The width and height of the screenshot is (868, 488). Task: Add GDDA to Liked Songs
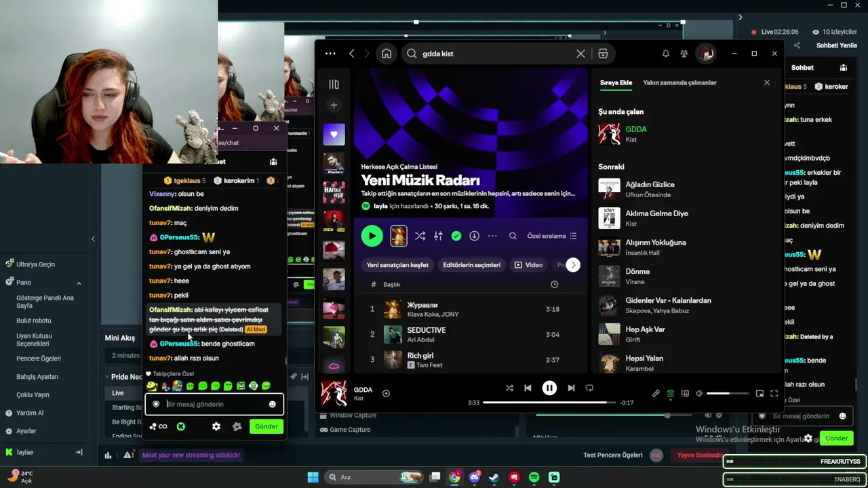[x=386, y=393]
